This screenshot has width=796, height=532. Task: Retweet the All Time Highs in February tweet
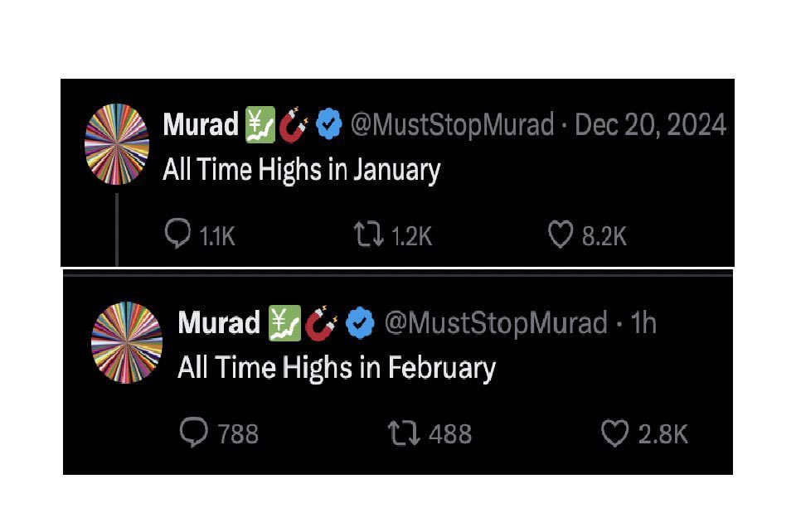click(x=404, y=433)
